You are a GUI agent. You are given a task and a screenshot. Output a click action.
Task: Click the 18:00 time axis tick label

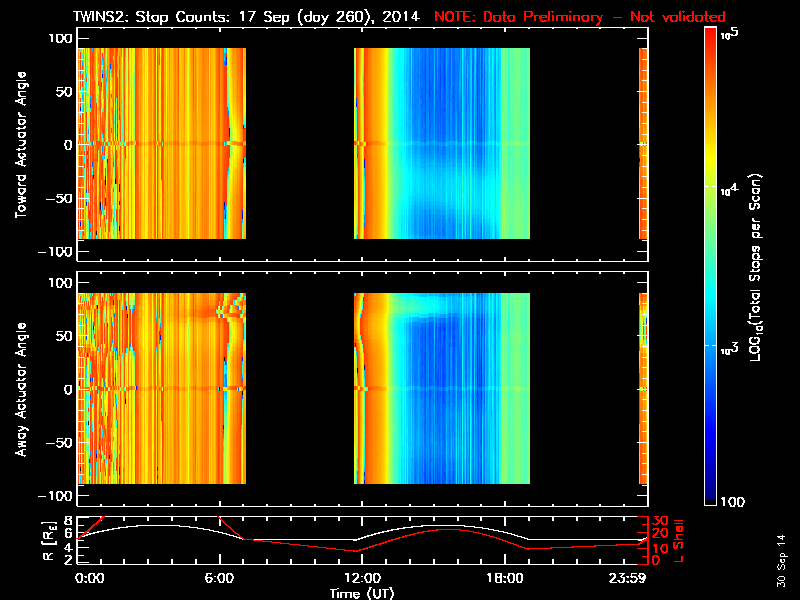pyautogui.click(x=503, y=577)
